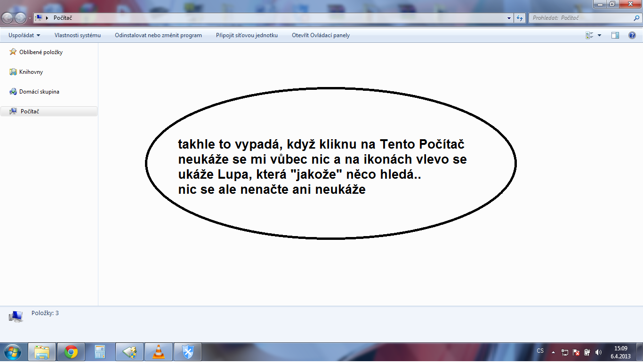
Task: Toggle the preview pane icon
Action: (615, 35)
